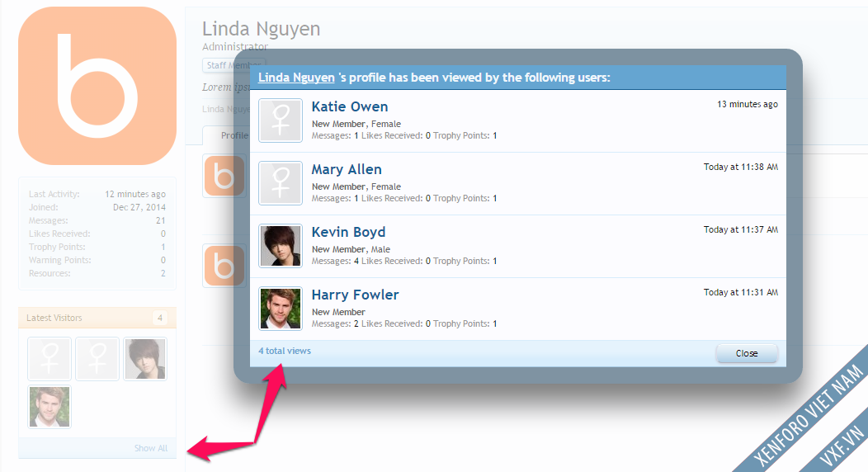Click the 13 minutes ago timestamp
The height and width of the screenshot is (472, 868).
pos(748,104)
